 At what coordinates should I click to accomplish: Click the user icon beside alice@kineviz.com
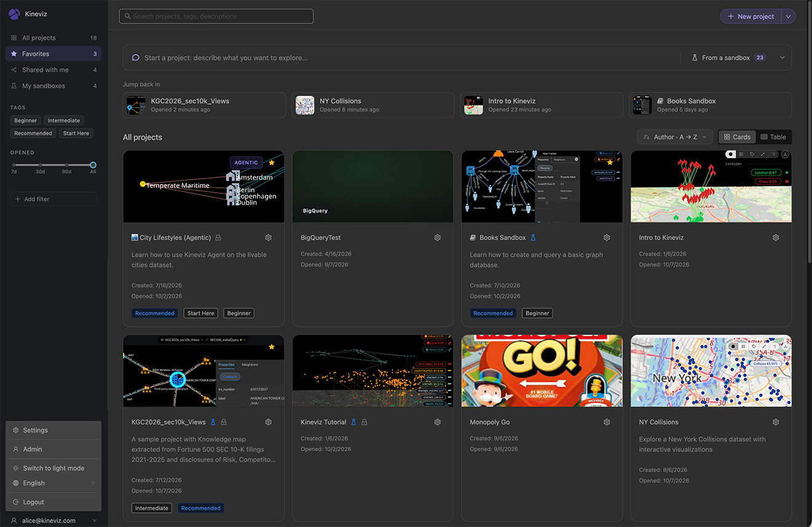[14, 521]
